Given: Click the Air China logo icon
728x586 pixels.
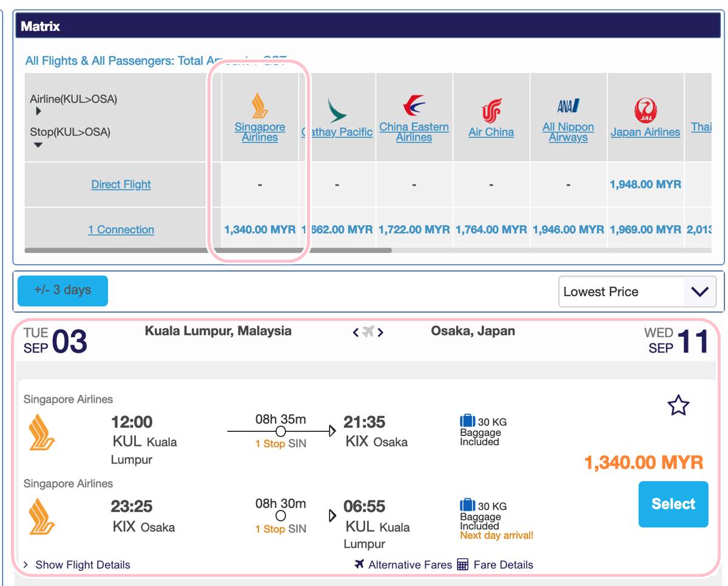Looking at the screenshot, I should tap(491, 111).
